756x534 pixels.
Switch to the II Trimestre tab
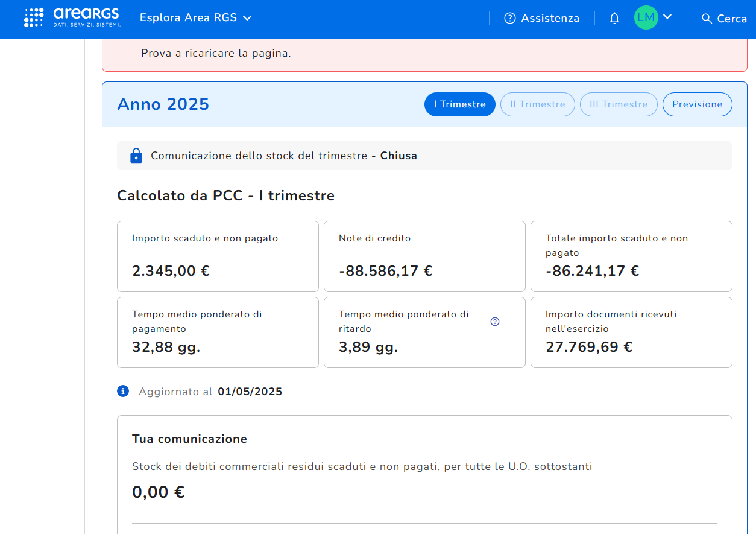pos(537,104)
